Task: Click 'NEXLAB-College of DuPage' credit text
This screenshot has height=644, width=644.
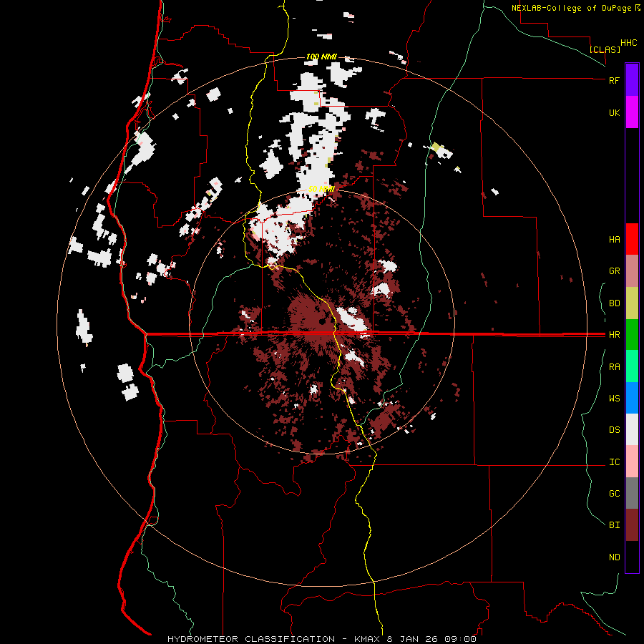Action: coord(571,8)
